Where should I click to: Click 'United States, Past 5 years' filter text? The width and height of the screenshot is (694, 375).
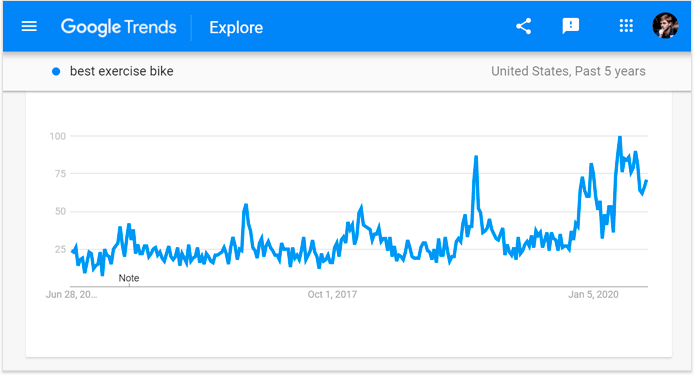click(x=568, y=71)
